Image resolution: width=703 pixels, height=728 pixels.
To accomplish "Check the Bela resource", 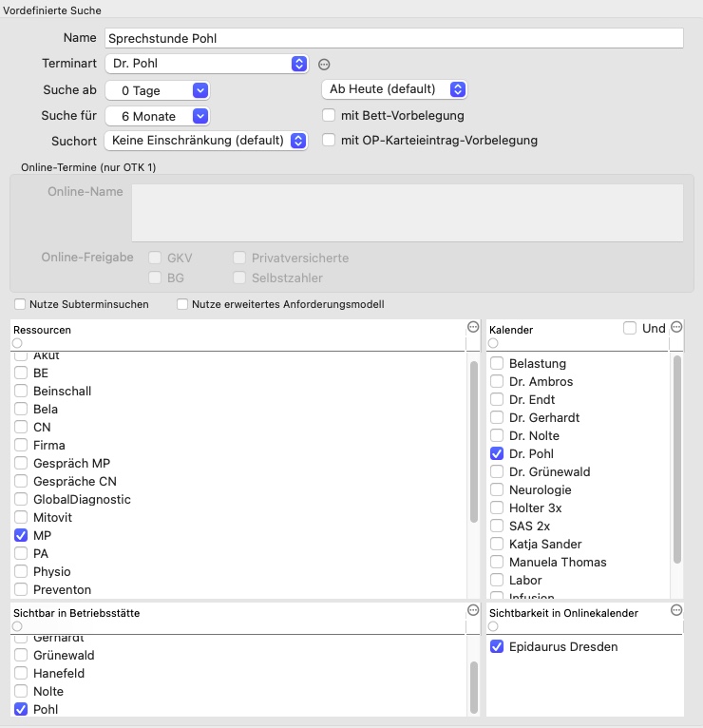I will coord(20,409).
